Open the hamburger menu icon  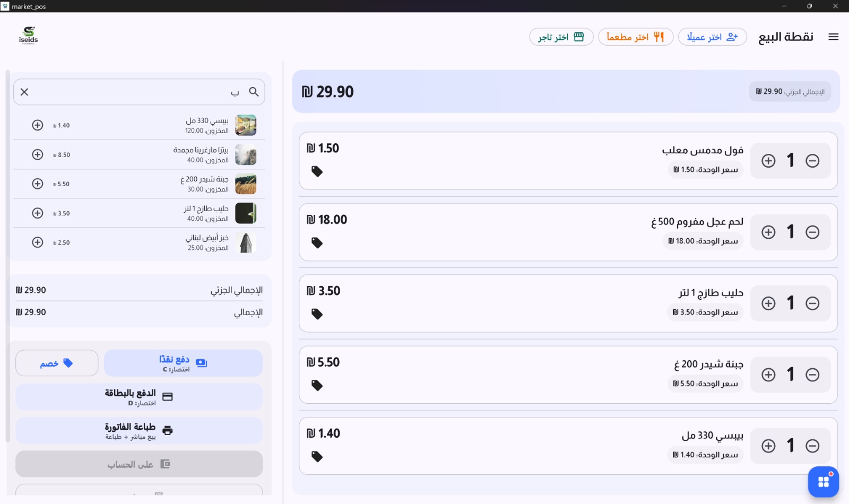[833, 37]
